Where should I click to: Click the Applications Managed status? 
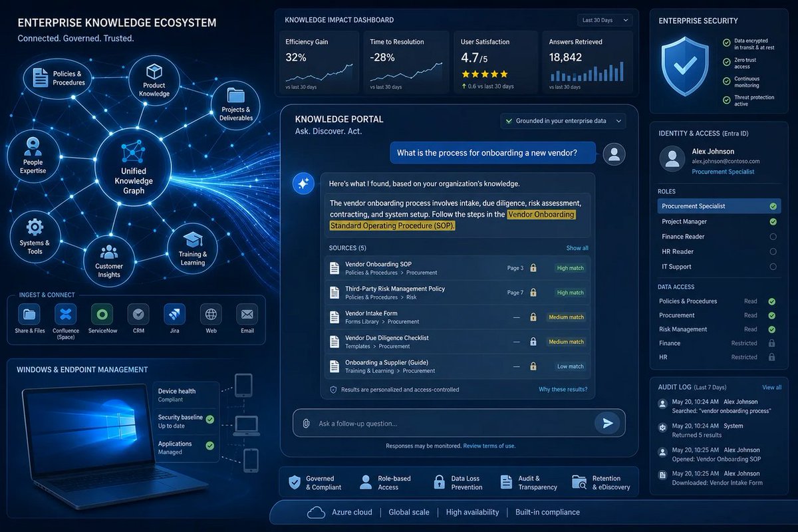point(186,448)
